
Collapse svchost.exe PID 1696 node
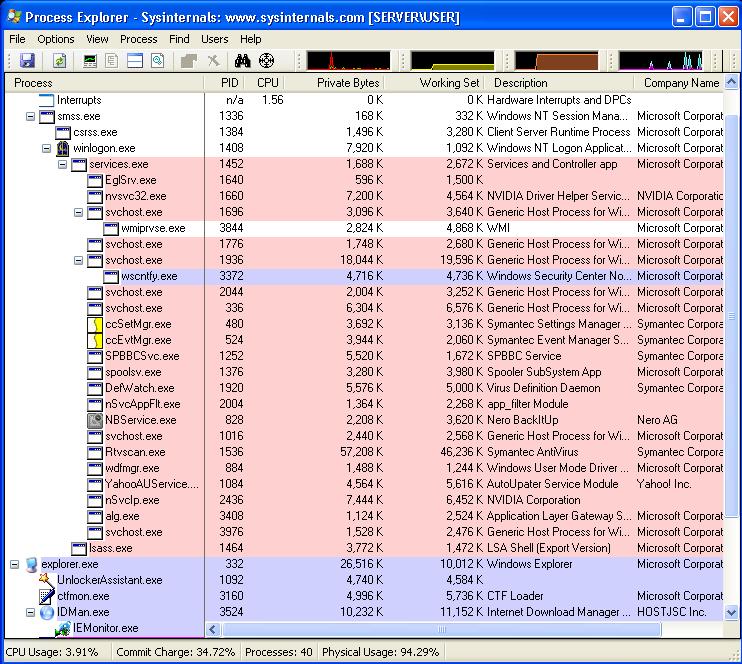point(79,212)
